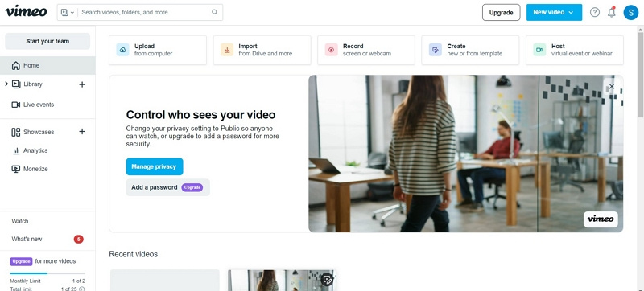Image resolution: width=644 pixels, height=291 pixels.
Task: Open the search type selector icon
Action: pyautogui.click(x=67, y=12)
